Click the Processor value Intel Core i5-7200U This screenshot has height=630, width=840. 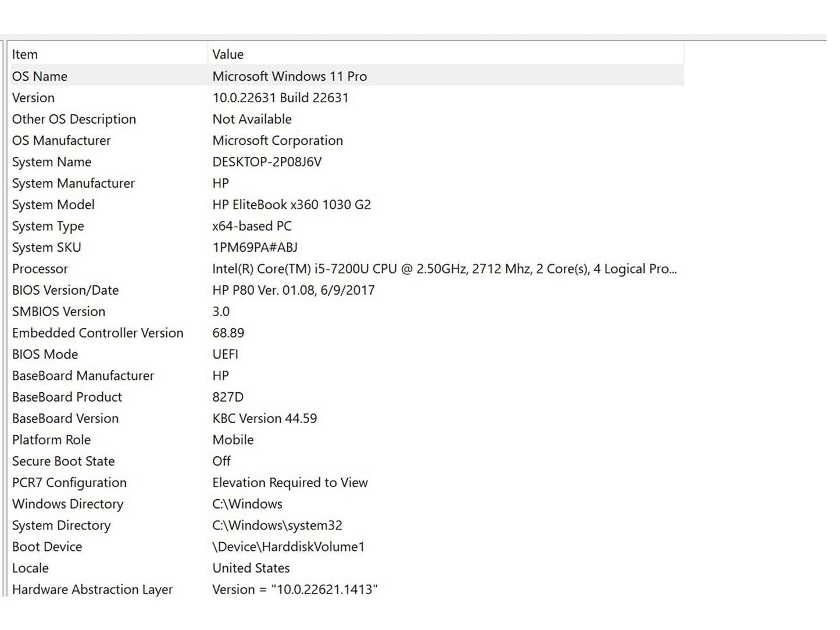(444, 269)
